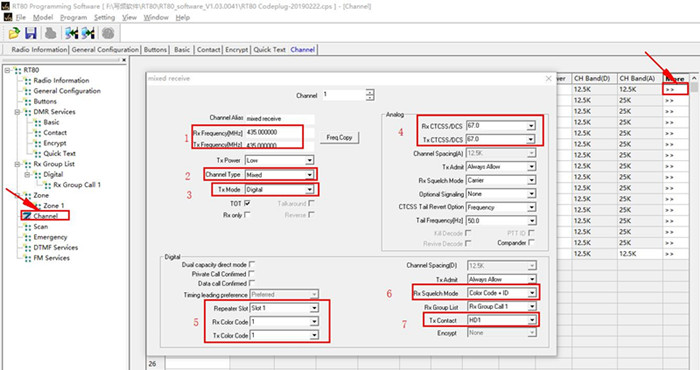Image resolution: width=700 pixels, height=370 pixels.
Task: Click the blue floppy save icon
Action: click(x=30, y=33)
